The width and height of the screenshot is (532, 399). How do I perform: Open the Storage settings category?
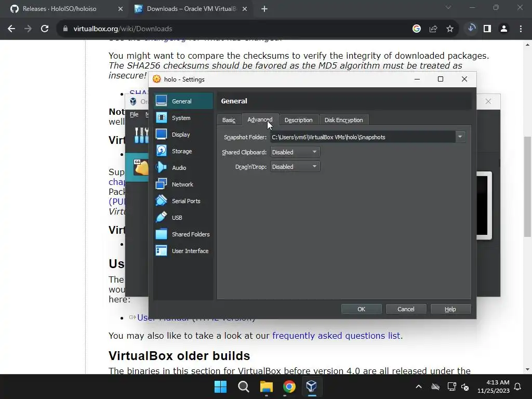click(x=183, y=151)
